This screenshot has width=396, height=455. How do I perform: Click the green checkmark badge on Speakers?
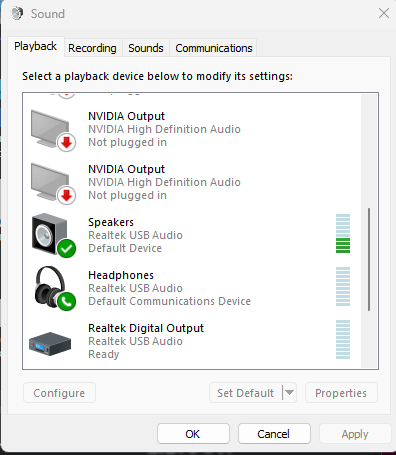click(x=67, y=249)
